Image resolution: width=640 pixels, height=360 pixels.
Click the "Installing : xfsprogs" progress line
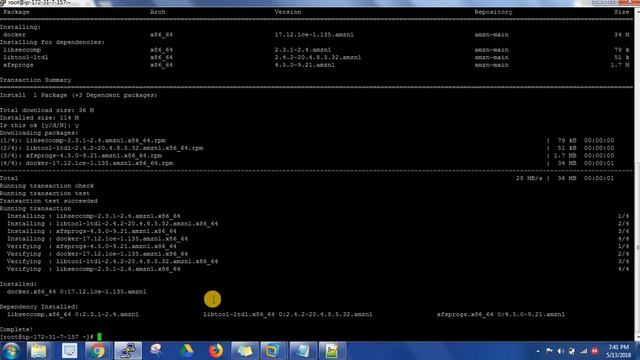point(92,231)
